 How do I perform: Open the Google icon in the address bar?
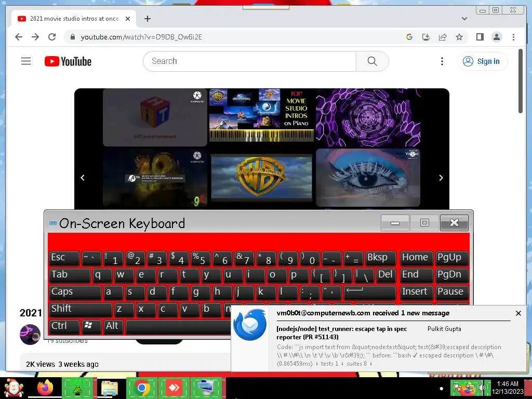pyautogui.click(x=409, y=37)
